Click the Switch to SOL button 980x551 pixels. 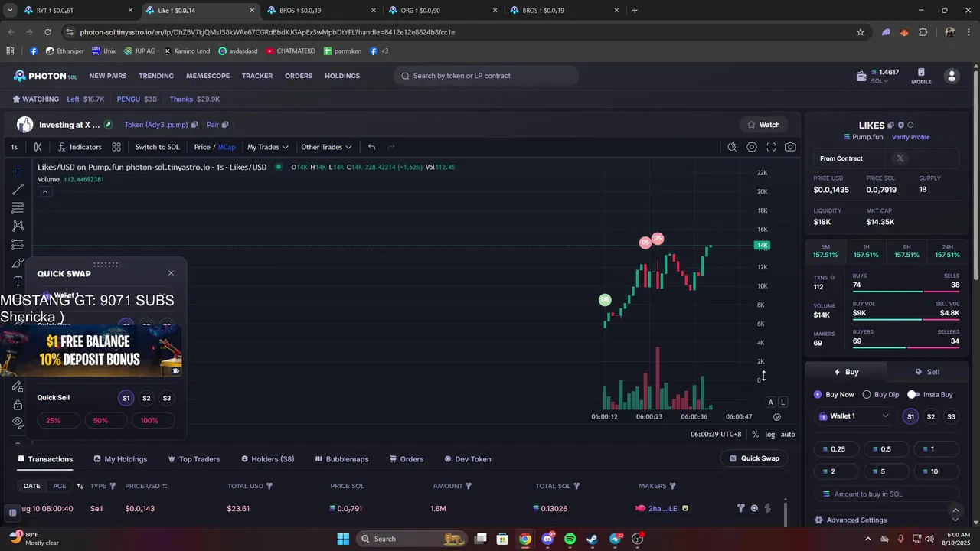click(x=157, y=147)
